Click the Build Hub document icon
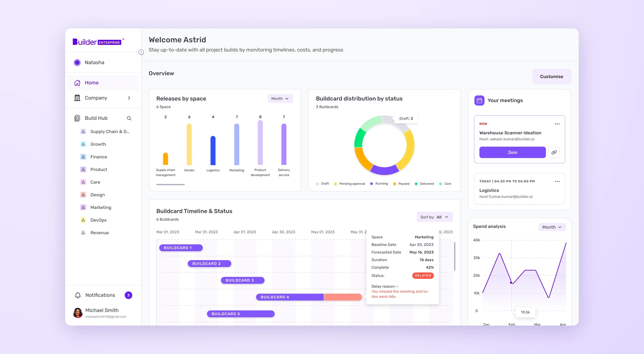The height and width of the screenshot is (354, 644). [x=77, y=118]
